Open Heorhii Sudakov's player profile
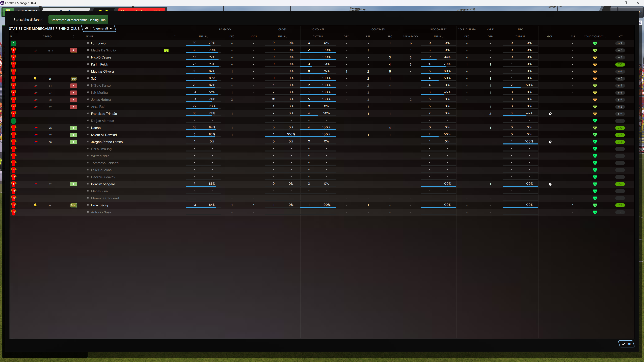 coord(103,177)
